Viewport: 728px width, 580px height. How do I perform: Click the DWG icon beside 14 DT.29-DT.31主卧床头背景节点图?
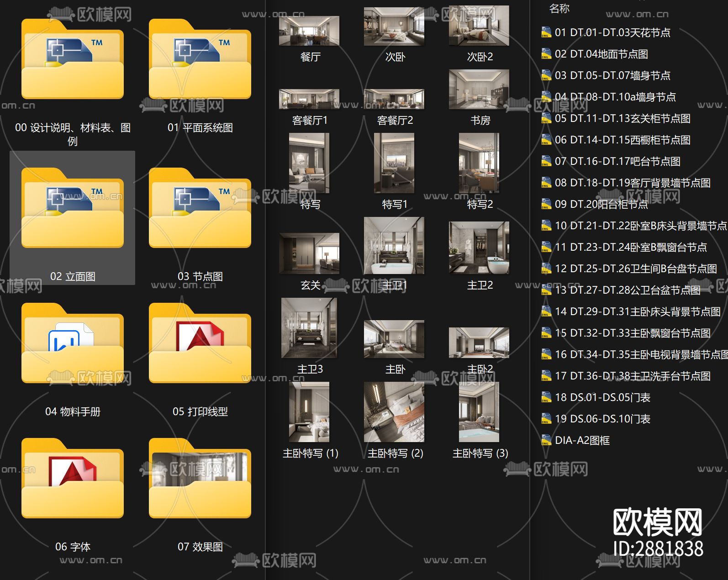[x=546, y=311]
